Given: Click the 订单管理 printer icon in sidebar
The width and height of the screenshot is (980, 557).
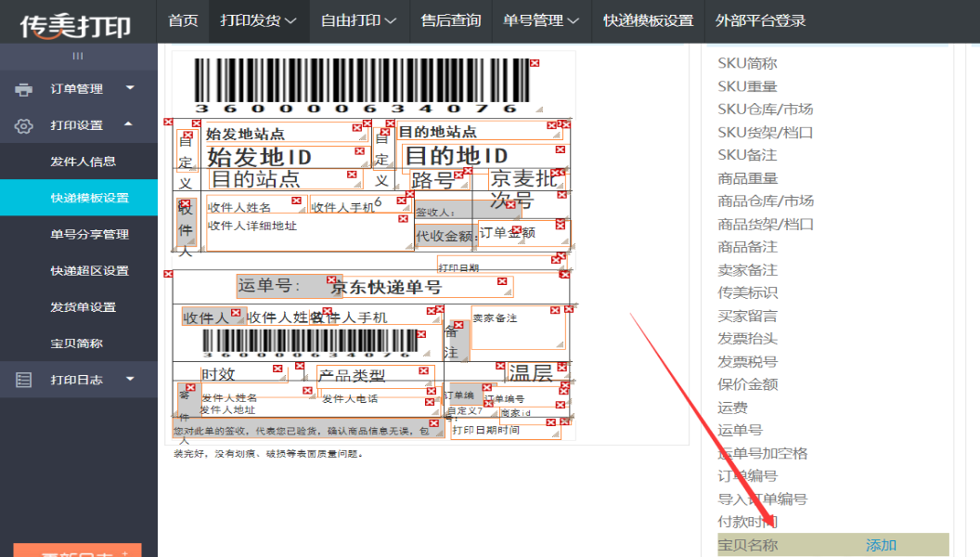Looking at the screenshot, I should 23,89.
